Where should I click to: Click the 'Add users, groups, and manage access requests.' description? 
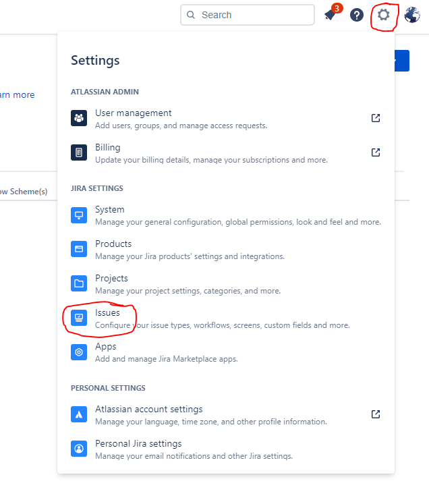pyautogui.click(x=181, y=125)
